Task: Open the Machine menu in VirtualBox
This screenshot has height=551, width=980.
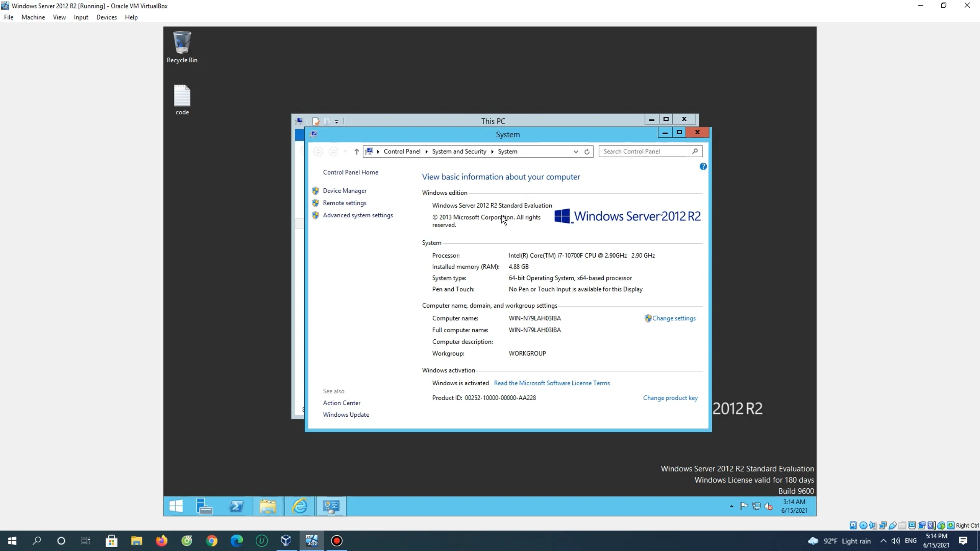Action: pos(33,17)
